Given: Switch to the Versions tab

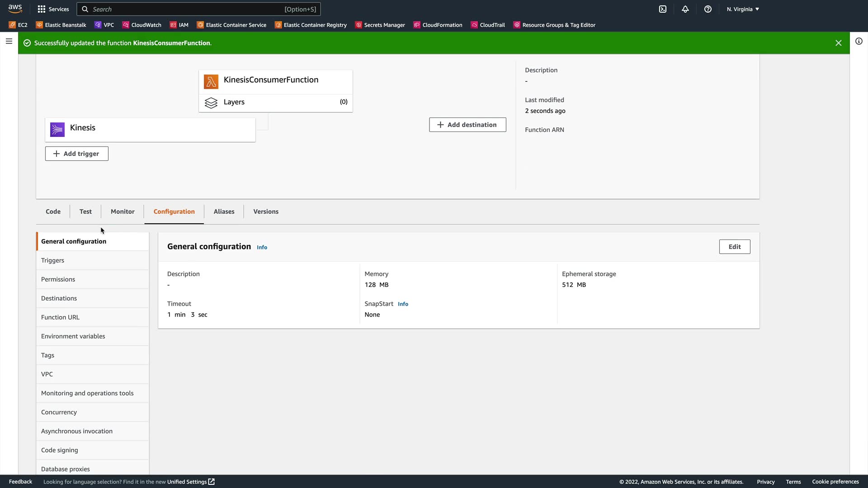Looking at the screenshot, I should pos(266,211).
